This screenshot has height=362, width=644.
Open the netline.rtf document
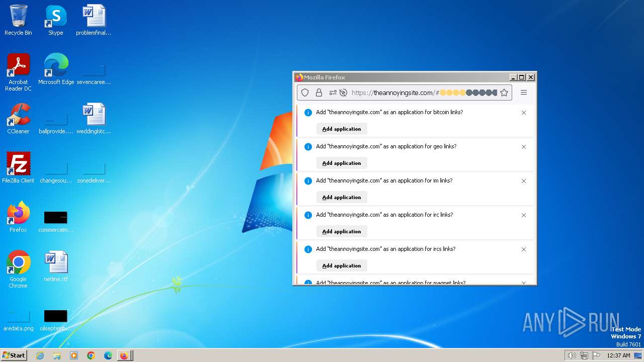(x=56, y=266)
